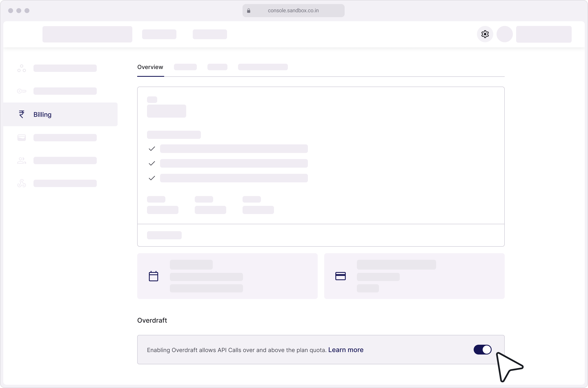Image resolution: width=588 pixels, height=388 pixels.
Task: Open the Overview tab
Action: point(150,67)
